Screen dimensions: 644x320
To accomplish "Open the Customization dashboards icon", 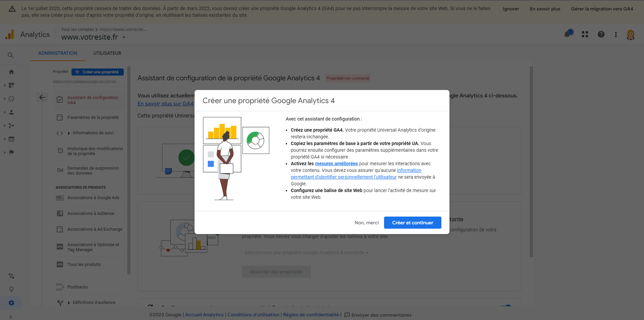I will pyautogui.click(x=11, y=85).
